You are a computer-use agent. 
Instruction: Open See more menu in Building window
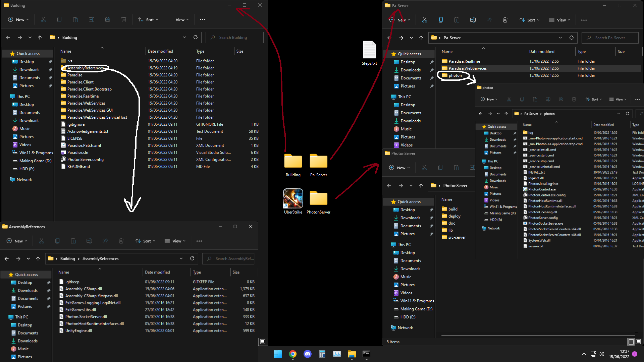203,20
